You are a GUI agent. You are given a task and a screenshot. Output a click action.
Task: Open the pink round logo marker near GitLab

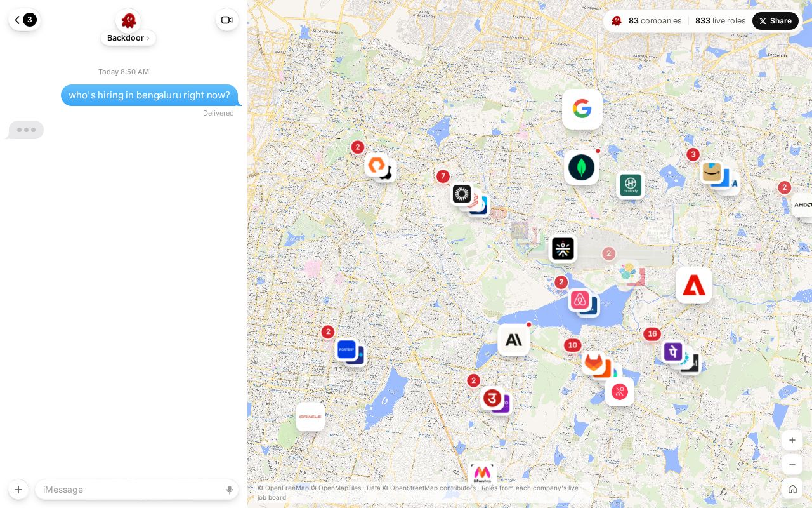pos(620,392)
